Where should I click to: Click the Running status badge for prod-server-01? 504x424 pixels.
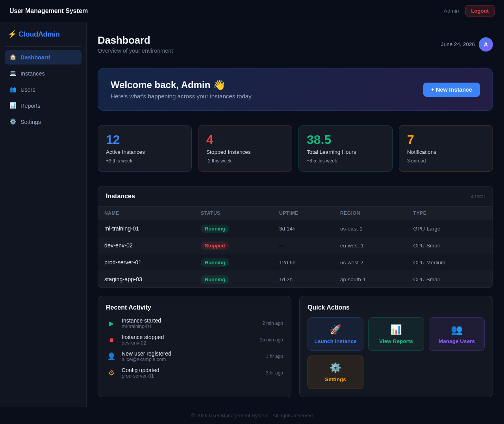click(x=215, y=262)
